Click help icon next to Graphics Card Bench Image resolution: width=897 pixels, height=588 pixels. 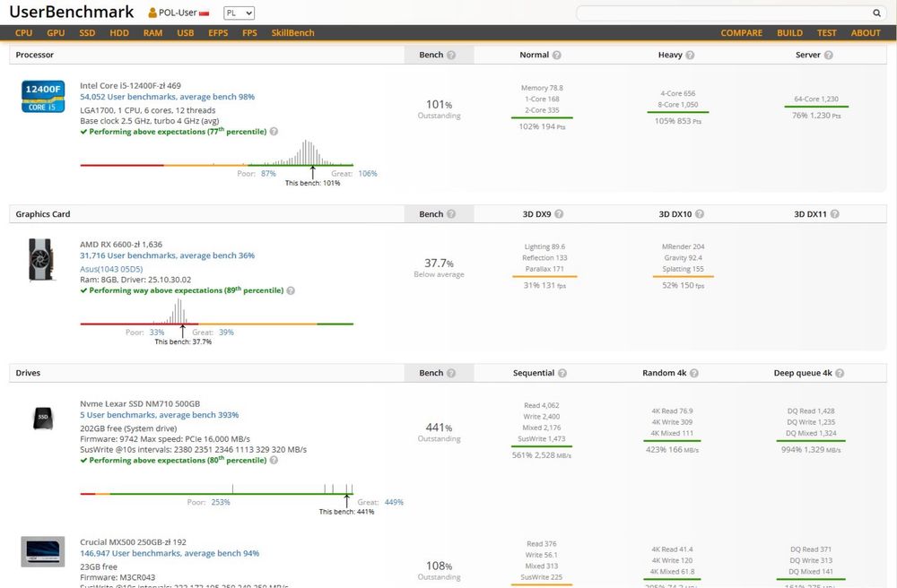tap(451, 213)
